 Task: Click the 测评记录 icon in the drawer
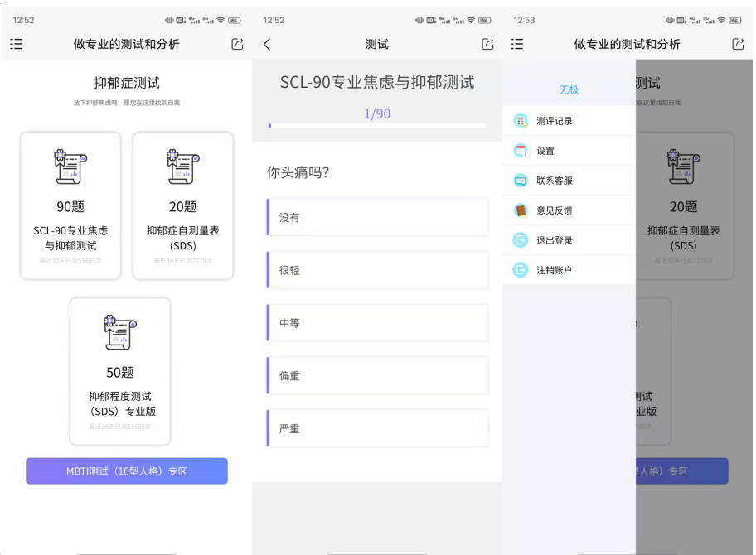[521, 121]
